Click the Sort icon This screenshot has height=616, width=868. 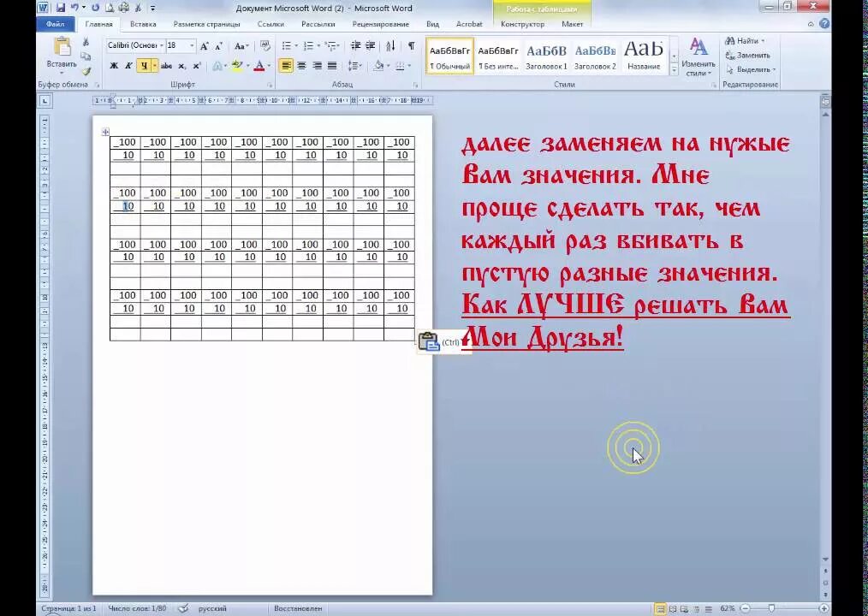(390, 46)
